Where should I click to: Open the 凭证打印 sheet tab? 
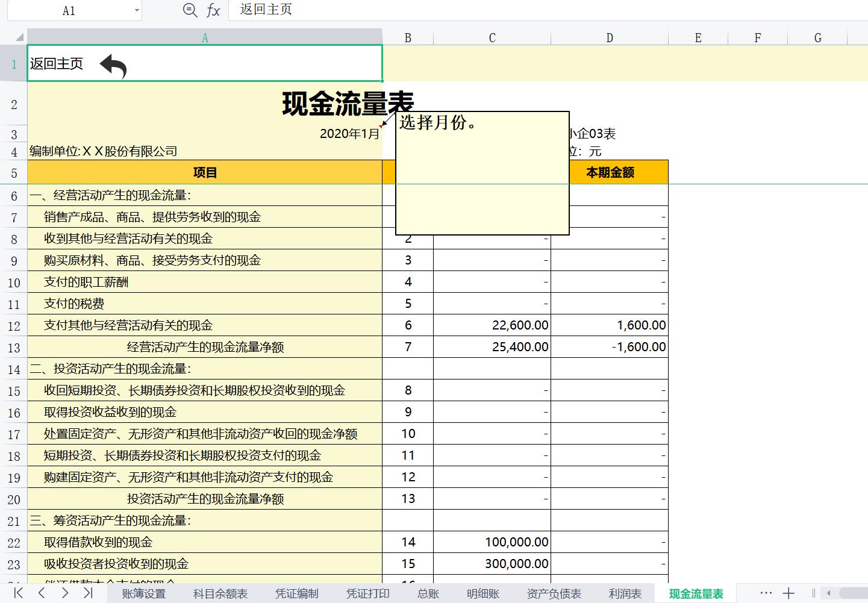click(368, 593)
